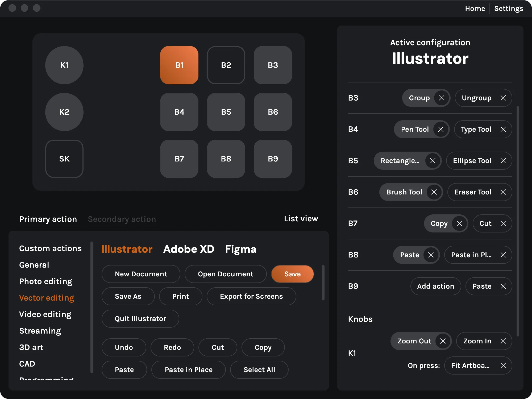Screen dimensions: 532x399
Task: Select the B7 device button
Action: pos(179,159)
